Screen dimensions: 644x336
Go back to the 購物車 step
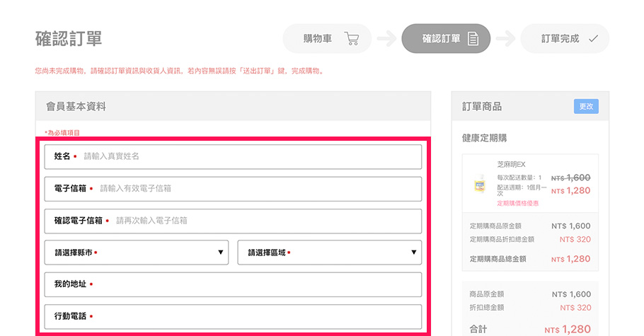(x=318, y=39)
